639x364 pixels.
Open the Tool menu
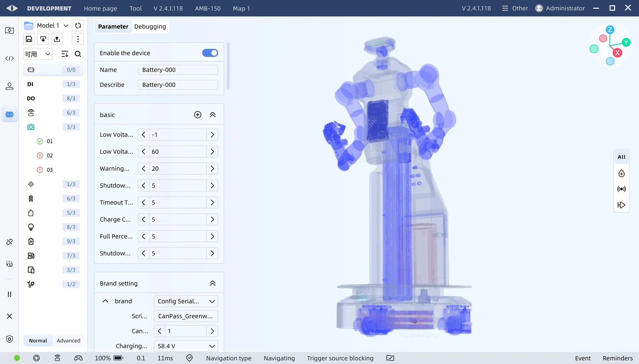click(x=135, y=8)
